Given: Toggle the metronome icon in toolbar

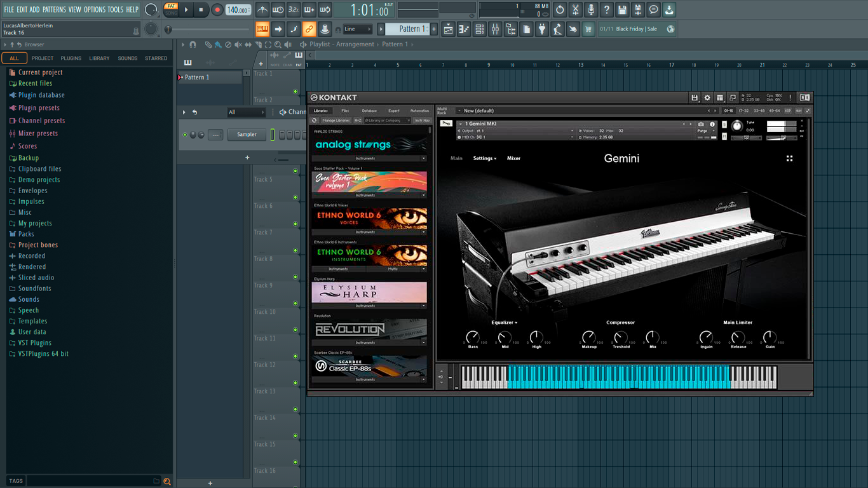Looking at the screenshot, I should [x=262, y=10].
